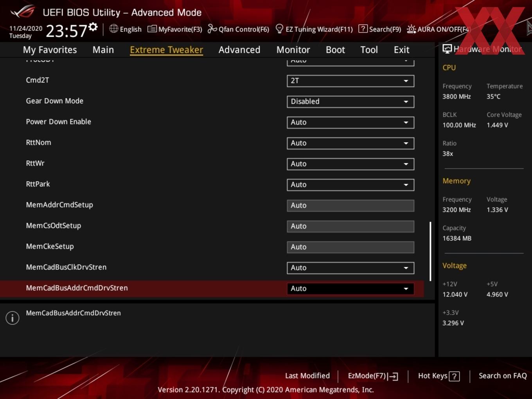Click the globe language icon
This screenshot has width=532, height=399.
point(113,29)
